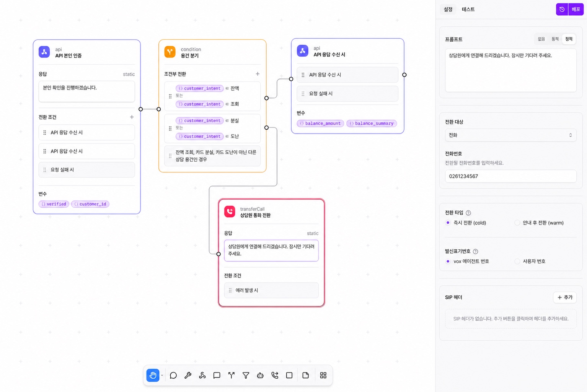This screenshot has width=587, height=392.
Task: Select the vox 에이전트 번호 radio option
Action: [448, 261]
